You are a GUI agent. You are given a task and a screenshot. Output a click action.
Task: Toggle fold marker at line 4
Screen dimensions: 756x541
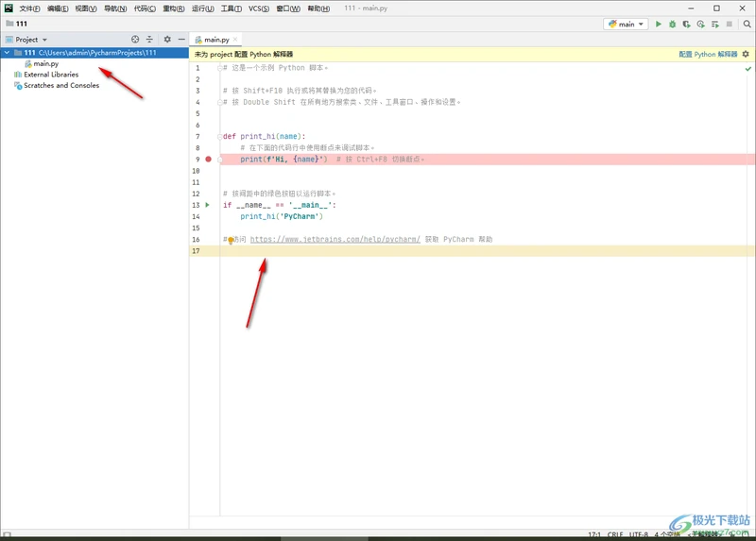tap(219, 102)
